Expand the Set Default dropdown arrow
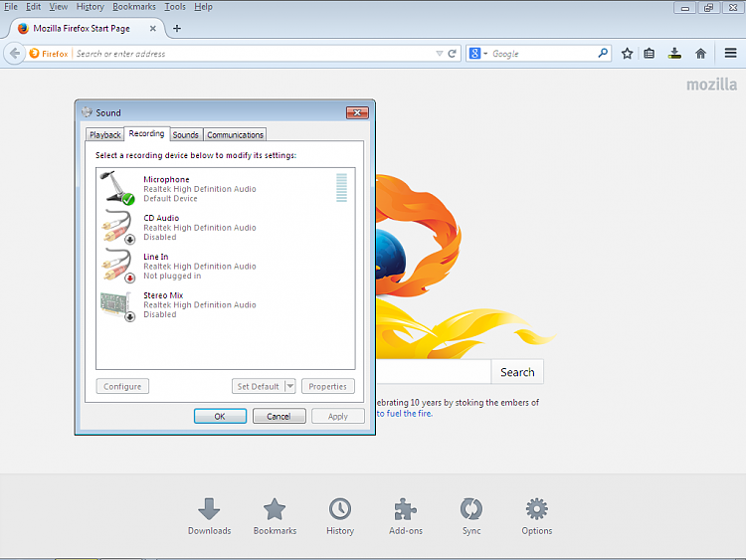The image size is (746, 560). pos(290,386)
